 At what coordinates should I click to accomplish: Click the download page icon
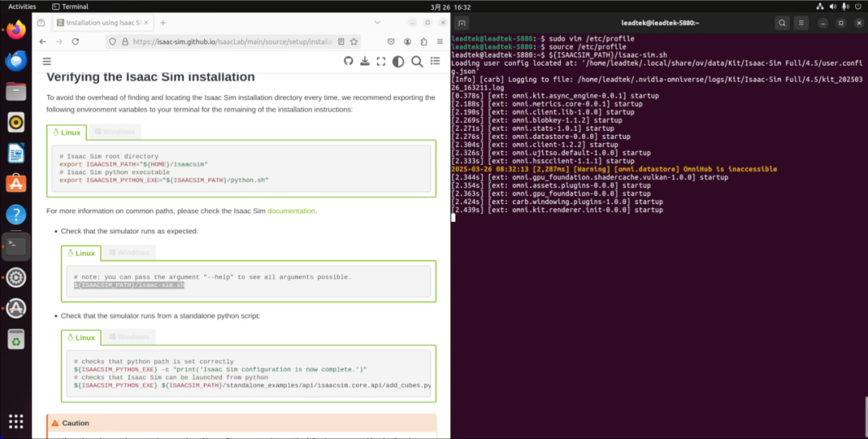(365, 61)
